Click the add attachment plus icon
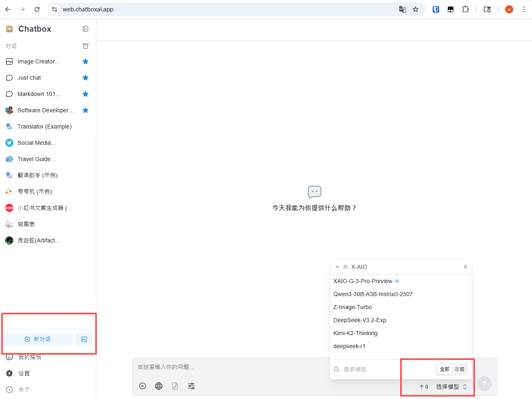Image resolution: width=532 pixels, height=399 pixels. (142, 386)
